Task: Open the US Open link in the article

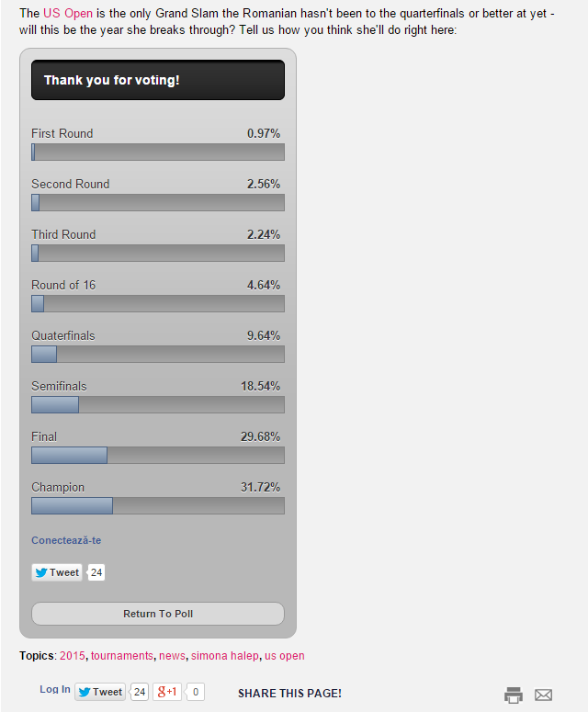Action: pos(68,13)
